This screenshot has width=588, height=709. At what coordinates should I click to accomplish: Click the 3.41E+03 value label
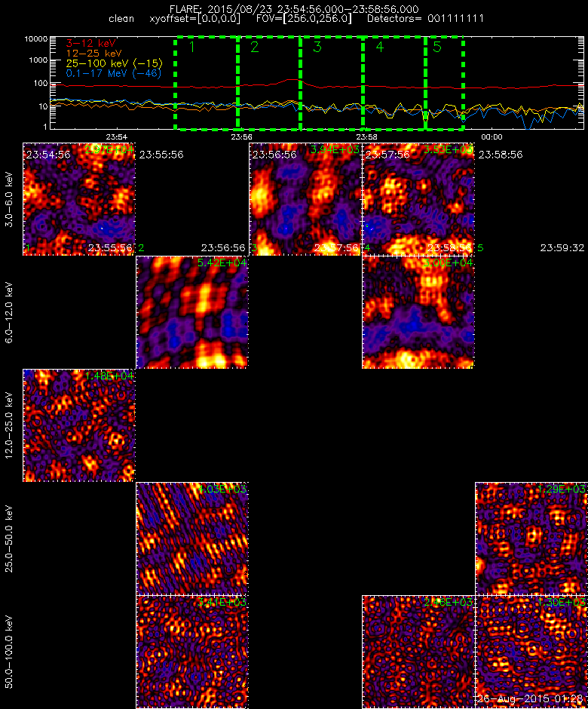[222, 602]
